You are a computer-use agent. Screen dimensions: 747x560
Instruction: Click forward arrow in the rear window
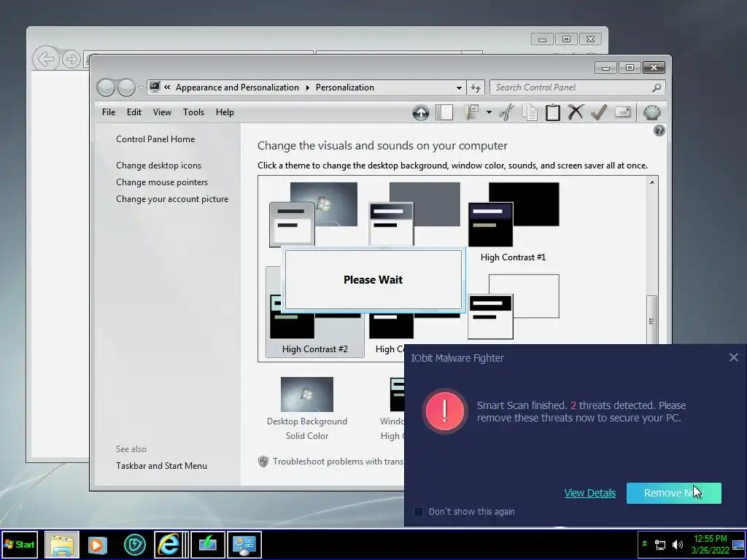71,59
